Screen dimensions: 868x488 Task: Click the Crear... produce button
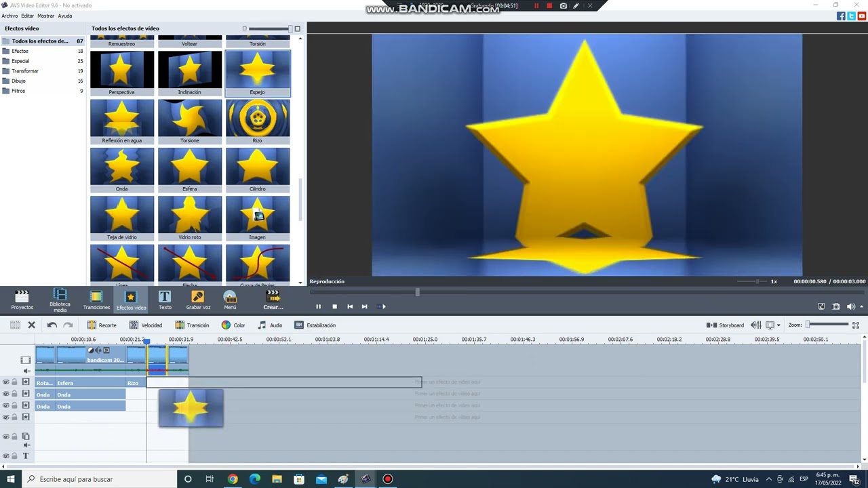coord(273,300)
